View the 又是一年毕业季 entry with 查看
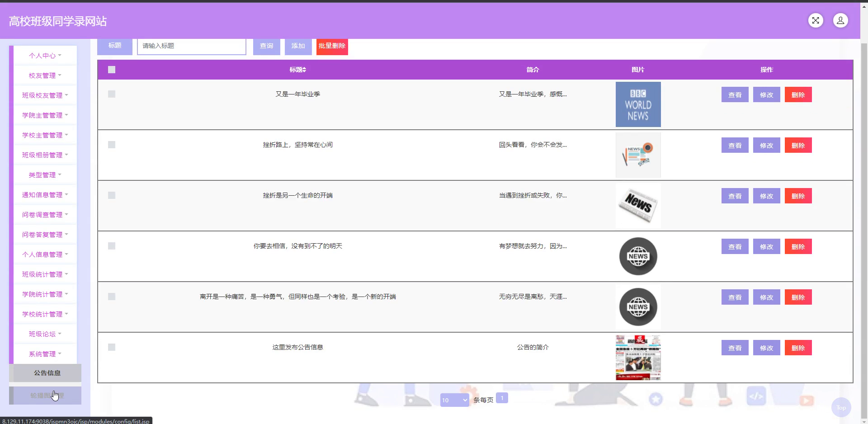868x424 pixels. pos(735,95)
